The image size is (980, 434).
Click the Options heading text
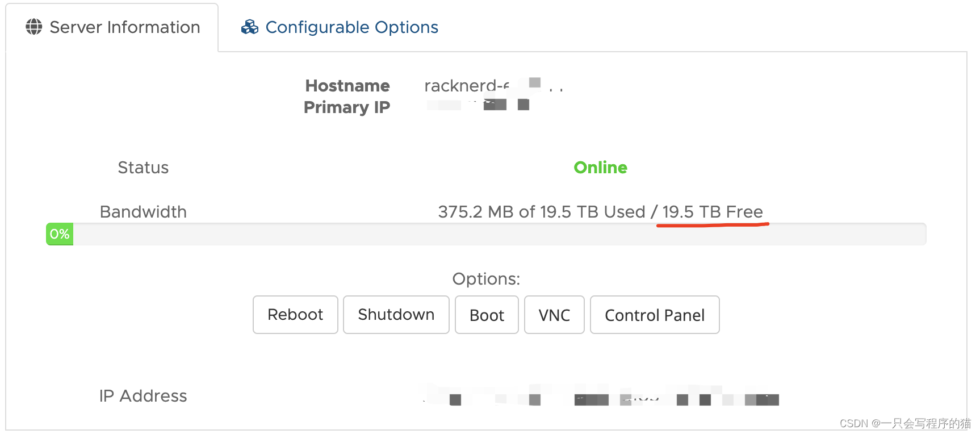486,279
